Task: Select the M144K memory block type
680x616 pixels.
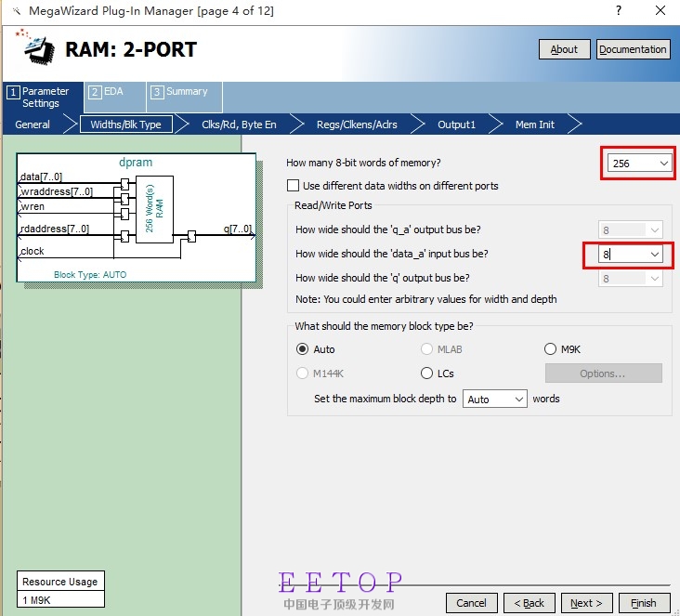Action: click(302, 374)
